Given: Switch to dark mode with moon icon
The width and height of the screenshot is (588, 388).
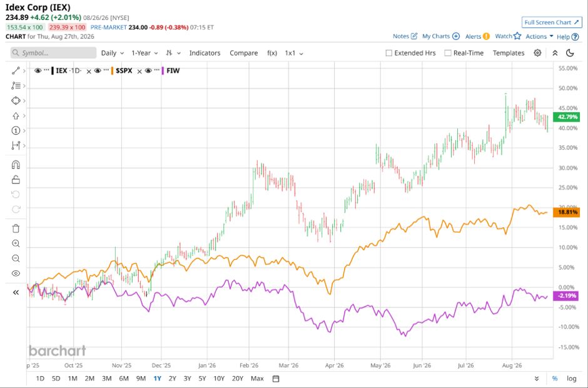Looking at the screenshot, I should pos(570,53).
